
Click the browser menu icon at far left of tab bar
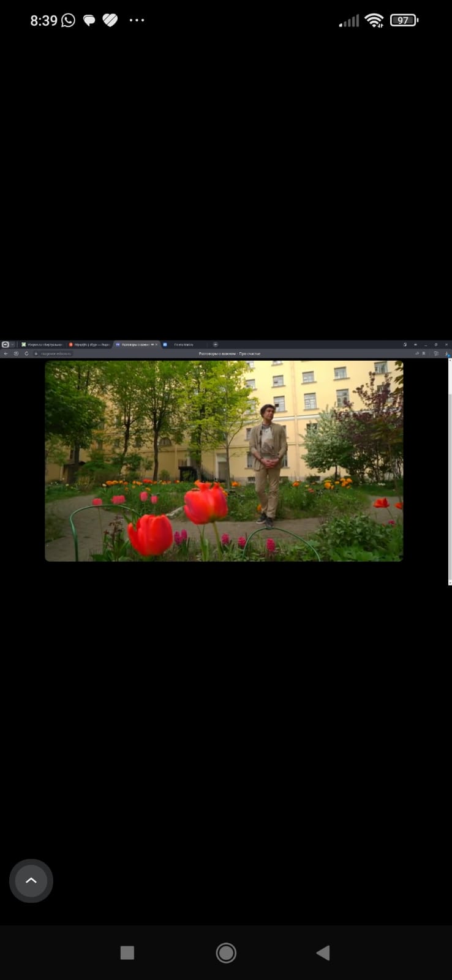[6, 345]
